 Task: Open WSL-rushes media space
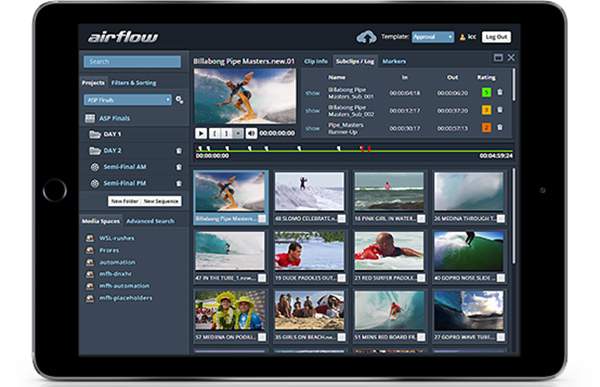click(x=117, y=238)
